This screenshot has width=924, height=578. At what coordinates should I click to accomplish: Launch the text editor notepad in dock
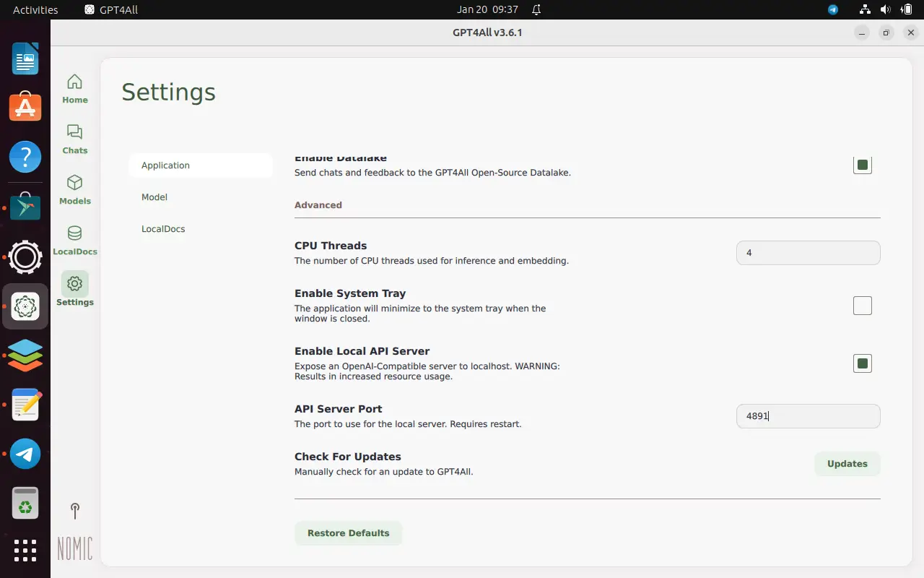click(25, 405)
